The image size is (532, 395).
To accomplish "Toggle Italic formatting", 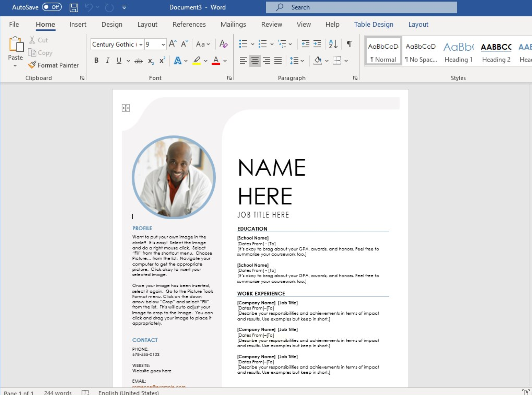I will coord(108,61).
